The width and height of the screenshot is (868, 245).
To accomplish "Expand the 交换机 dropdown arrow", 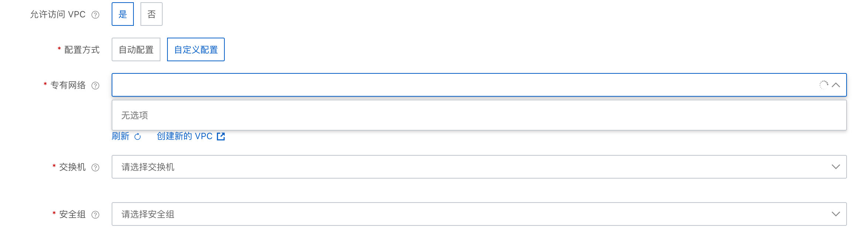I will (x=836, y=167).
